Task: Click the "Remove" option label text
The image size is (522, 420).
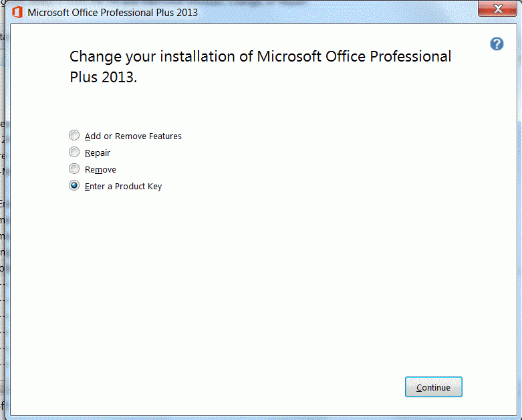Action: (100, 170)
